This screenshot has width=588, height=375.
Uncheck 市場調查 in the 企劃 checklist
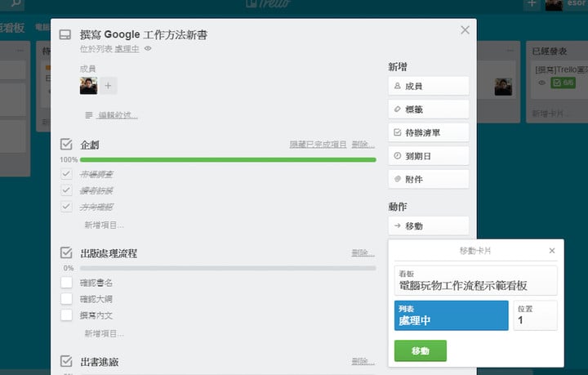[x=66, y=174]
